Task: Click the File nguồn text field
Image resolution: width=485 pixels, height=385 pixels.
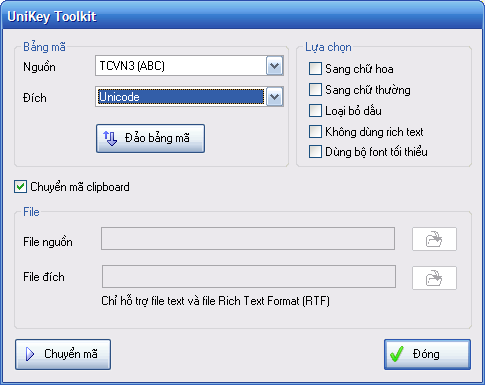Action: pyautogui.click(x=248, y=239)
